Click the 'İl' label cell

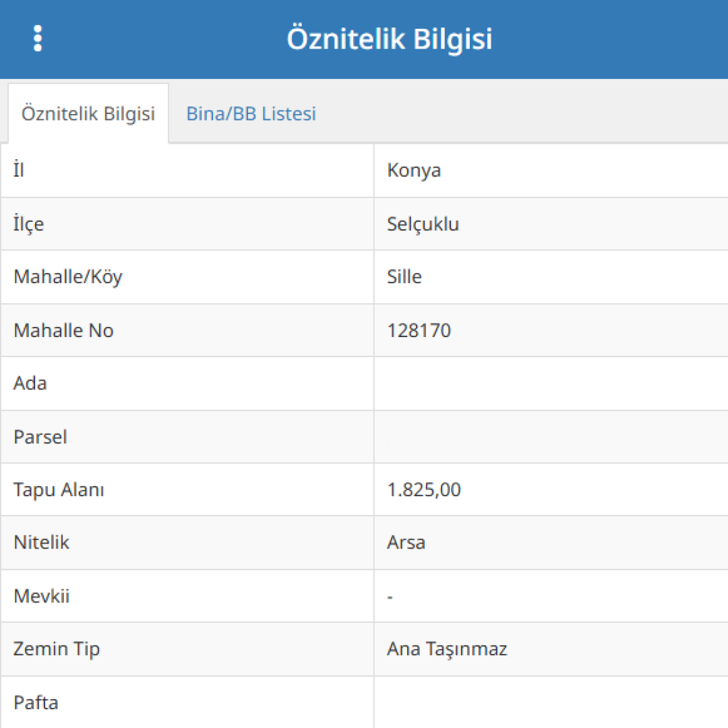(187, 171)
